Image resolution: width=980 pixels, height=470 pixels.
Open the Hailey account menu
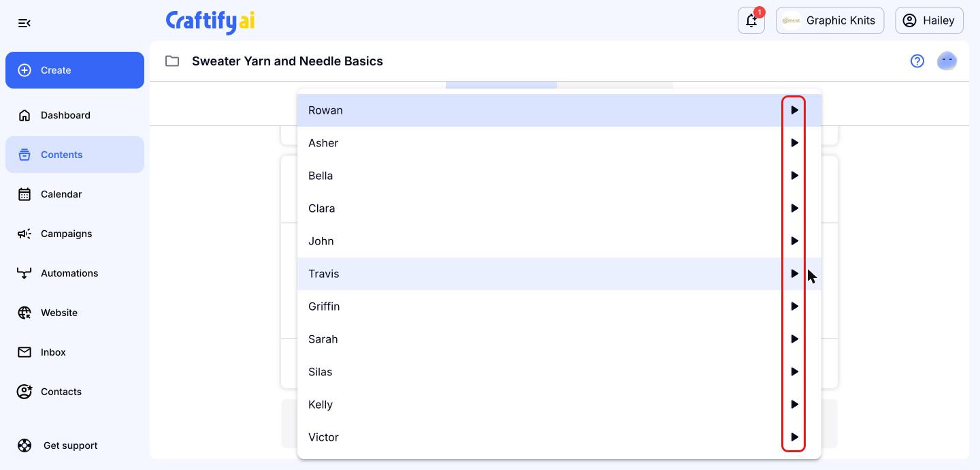tap(930, 20)
